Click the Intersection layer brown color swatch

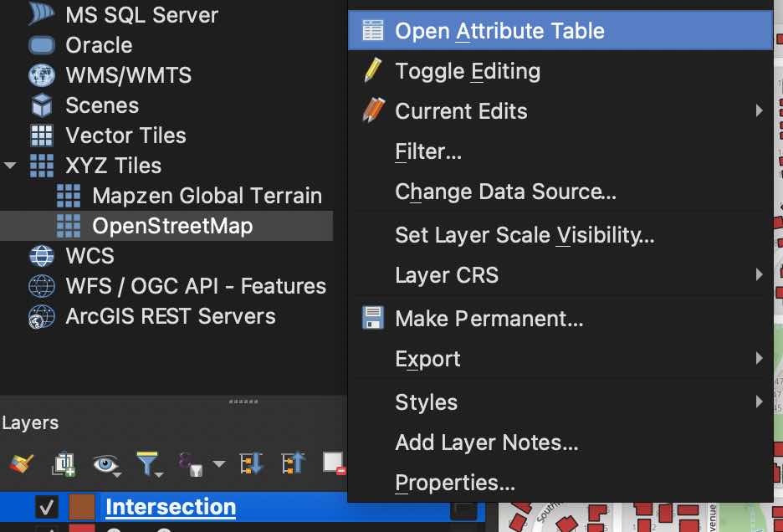pyautogui.click(x=82, y=507)
